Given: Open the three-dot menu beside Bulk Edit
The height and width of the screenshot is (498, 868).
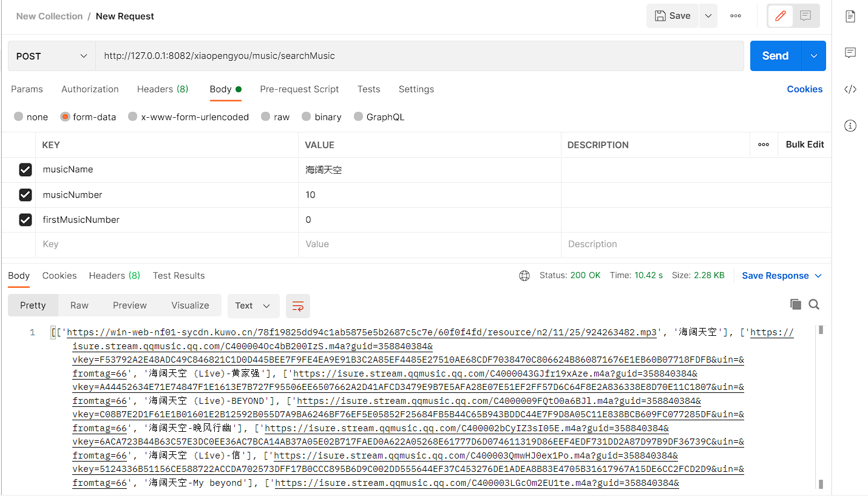Looking at the screenshot, I should [x=764, y=145].
